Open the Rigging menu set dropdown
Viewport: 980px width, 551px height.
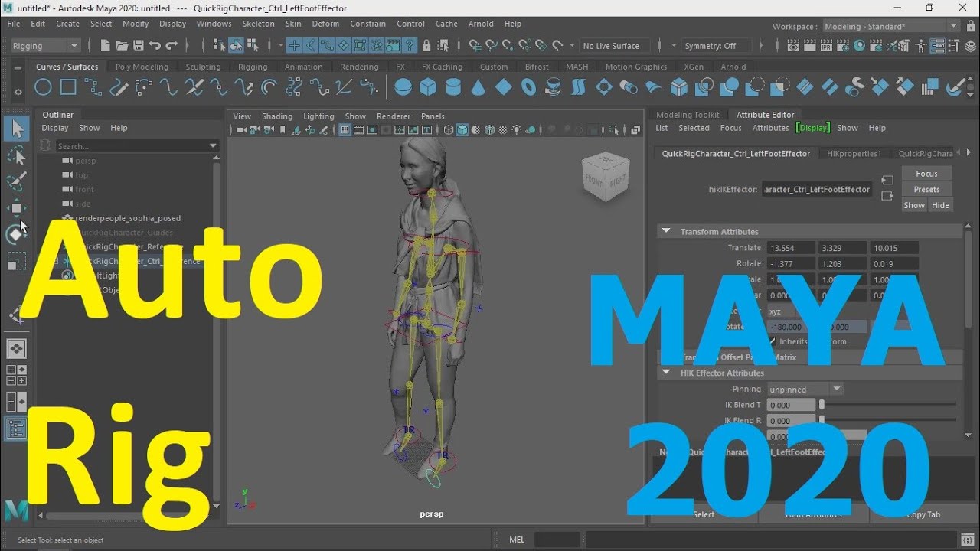[45, 46]
